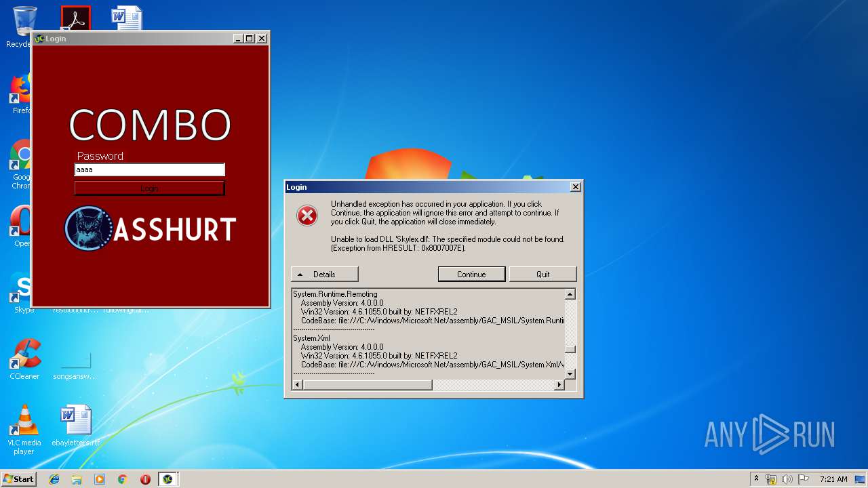Open Action Center flag icon

(x=804, y=479)
